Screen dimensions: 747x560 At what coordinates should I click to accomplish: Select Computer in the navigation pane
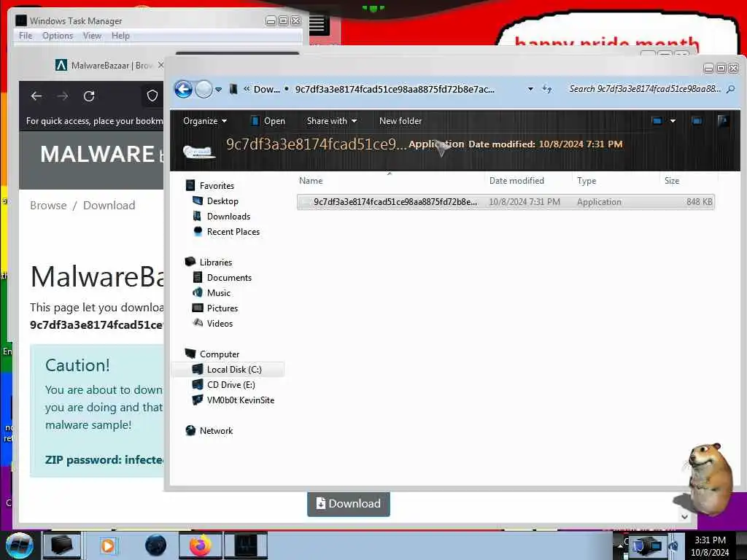click(x=212, y=354)
